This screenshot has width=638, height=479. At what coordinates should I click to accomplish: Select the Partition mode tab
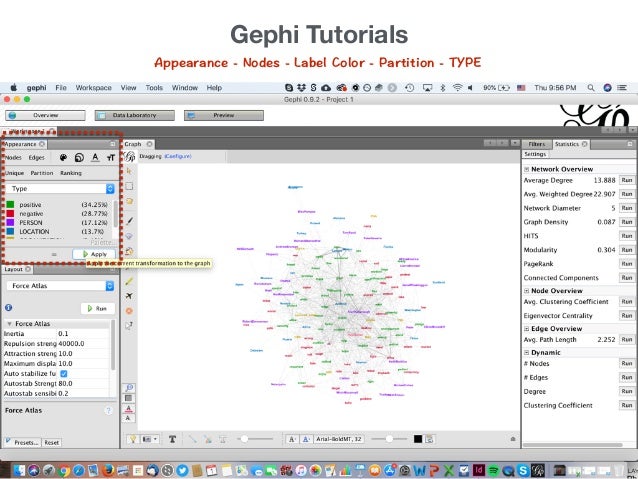tap(42, 173)
